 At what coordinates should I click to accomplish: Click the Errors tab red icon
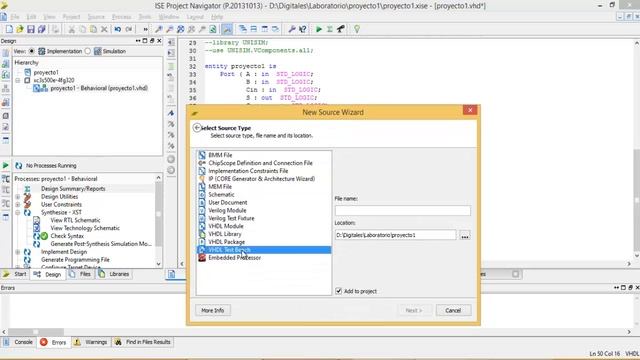click(44, 342)
